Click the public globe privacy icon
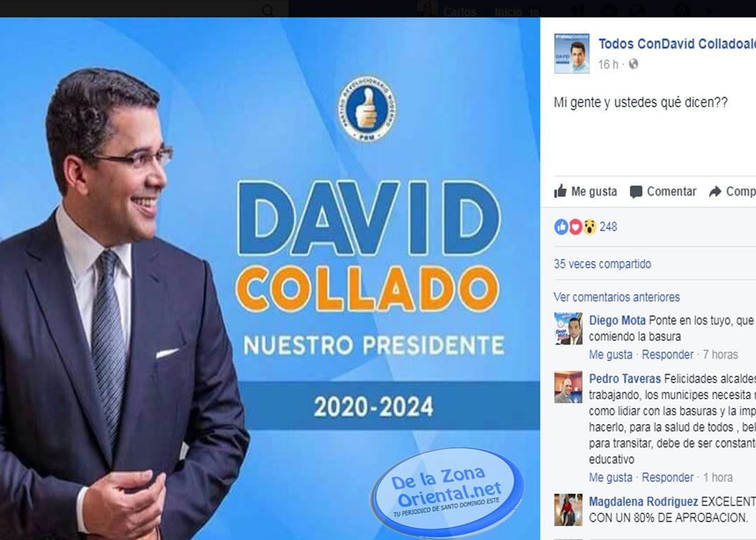756x540 pixels. [x=634, y=64]
